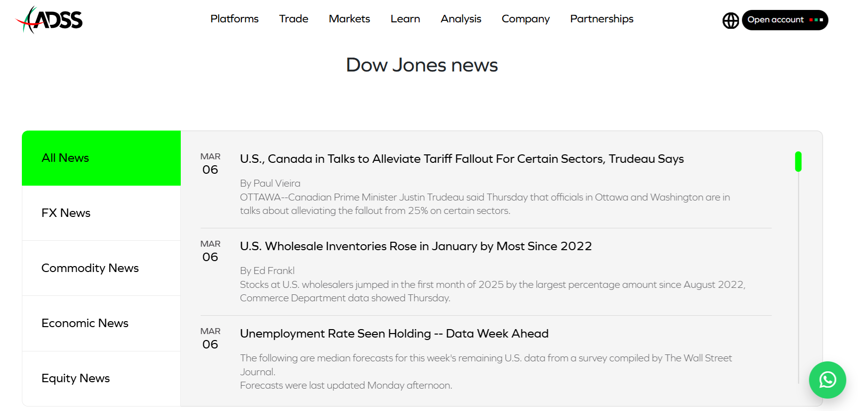Open the Partnerships menu
868x411 pixels.
point(601,19)
